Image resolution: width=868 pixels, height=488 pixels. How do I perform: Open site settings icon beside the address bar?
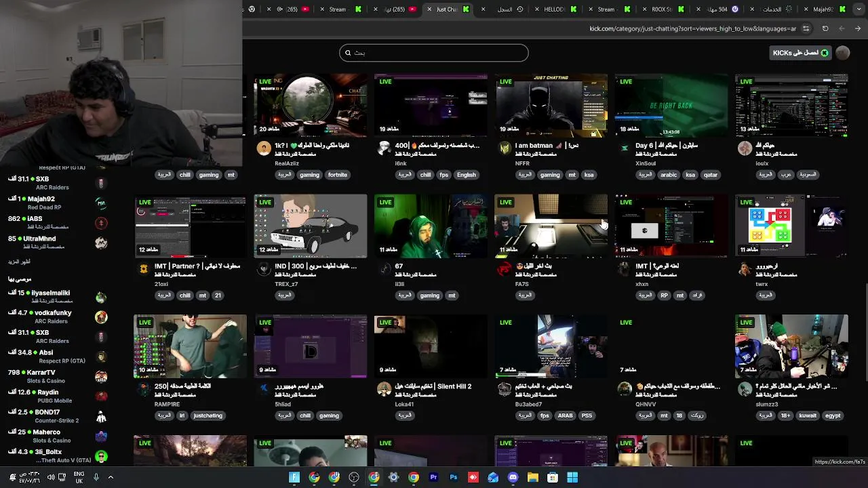point(806,28)
